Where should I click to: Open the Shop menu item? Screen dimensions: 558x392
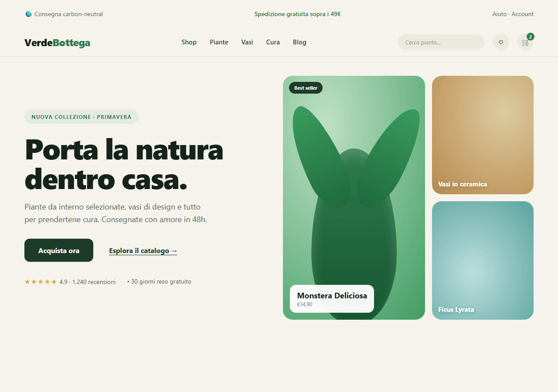[189, 42]
